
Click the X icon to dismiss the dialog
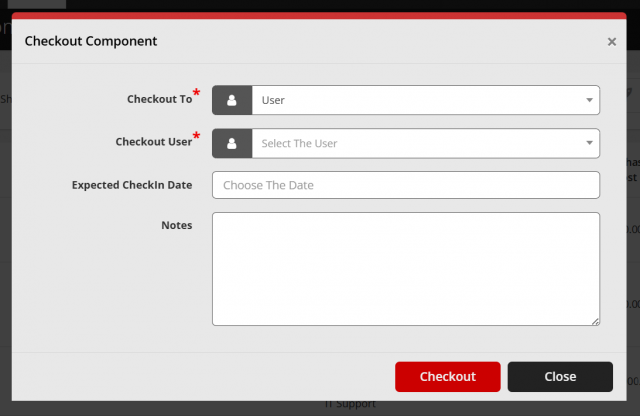click(x=611, y=42)
